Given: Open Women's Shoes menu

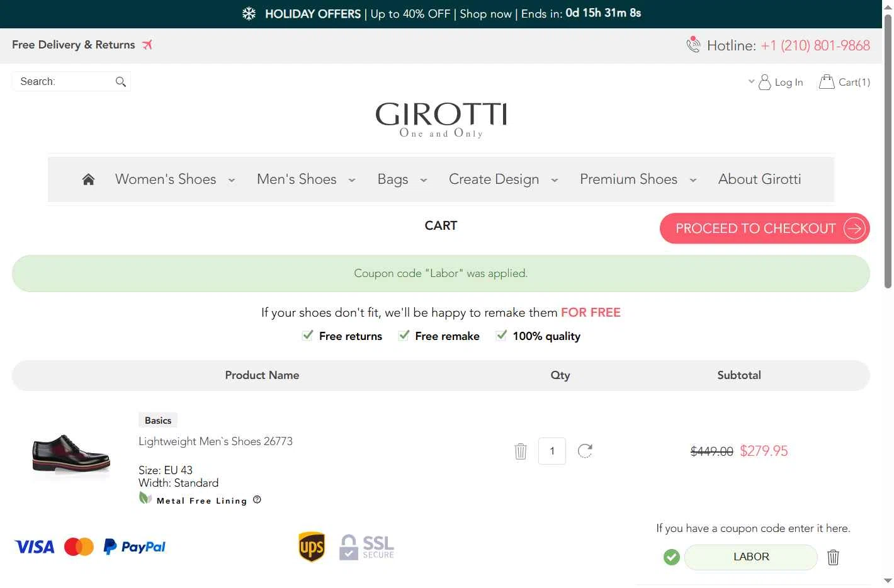Looking at the screenshot, I should 166,179.
